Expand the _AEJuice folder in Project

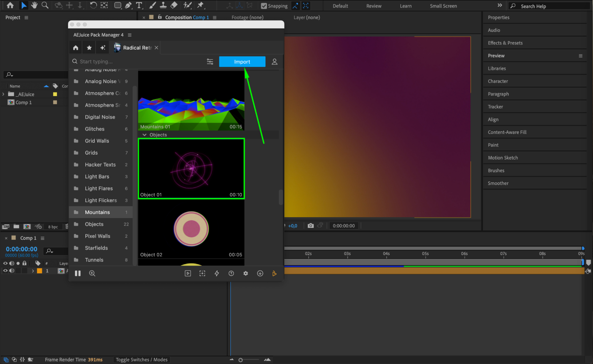click(x=4, y=94)
